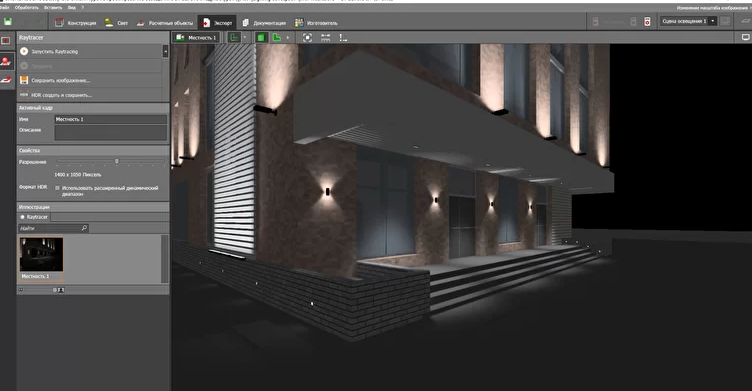Image resolution: width=752 pixels, height=391 pixels.
Task: Click the Разрешение resolution slider handle
Action: pos(117,162)
